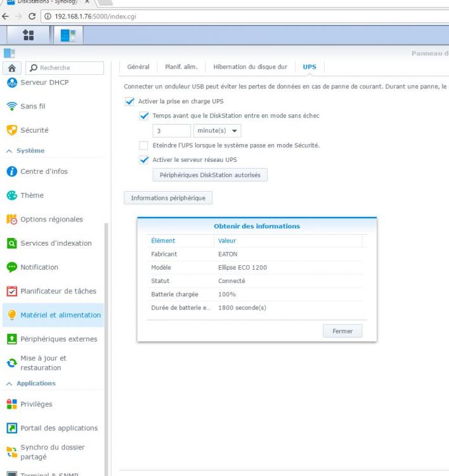Click the browser reload icon
This screenshot has width=449, height=476.
(32, 16)
